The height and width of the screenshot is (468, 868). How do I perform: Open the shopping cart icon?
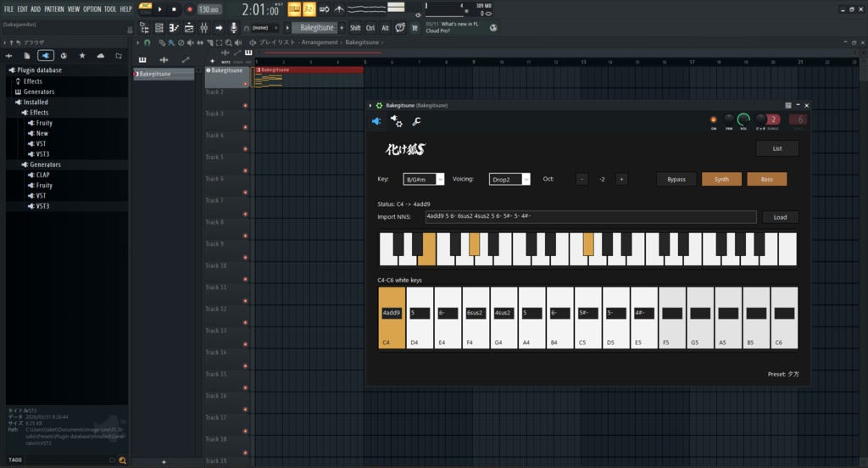coord(414,28)
